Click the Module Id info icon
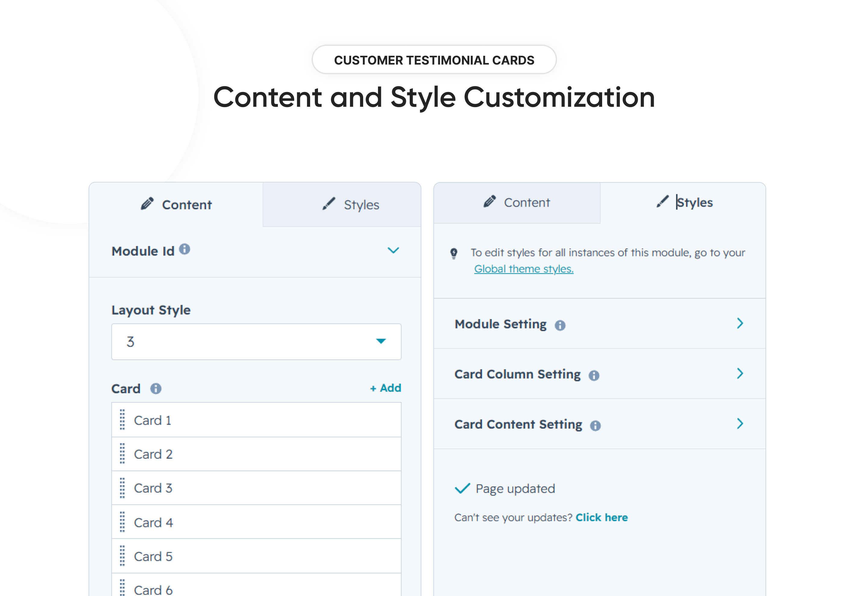This screenshot has width=868, height=596. click(x=184, y=249)
